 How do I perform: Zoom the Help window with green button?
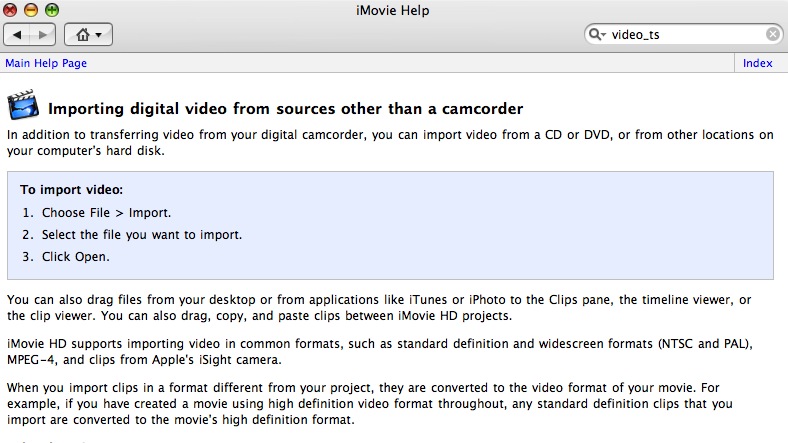click(52, 10)
